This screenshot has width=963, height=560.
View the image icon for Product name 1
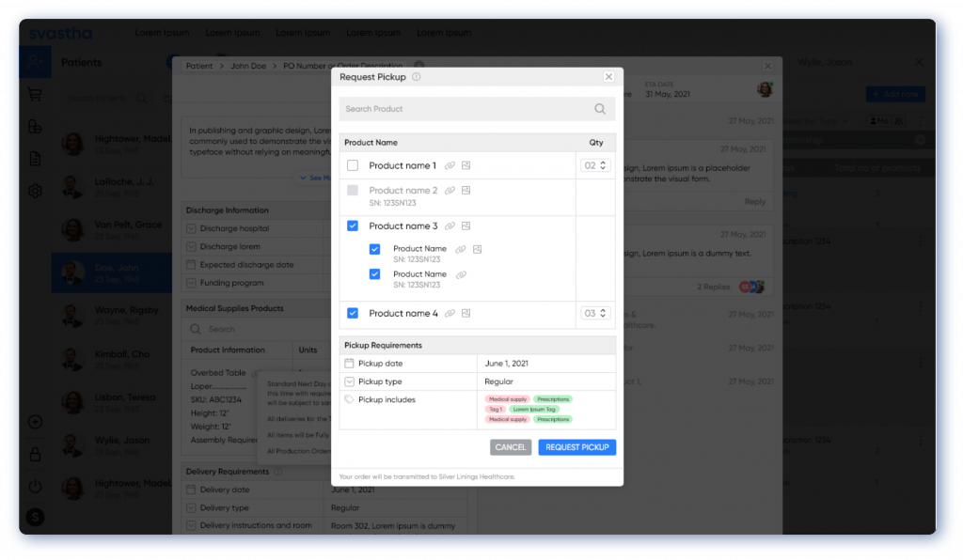466,165
